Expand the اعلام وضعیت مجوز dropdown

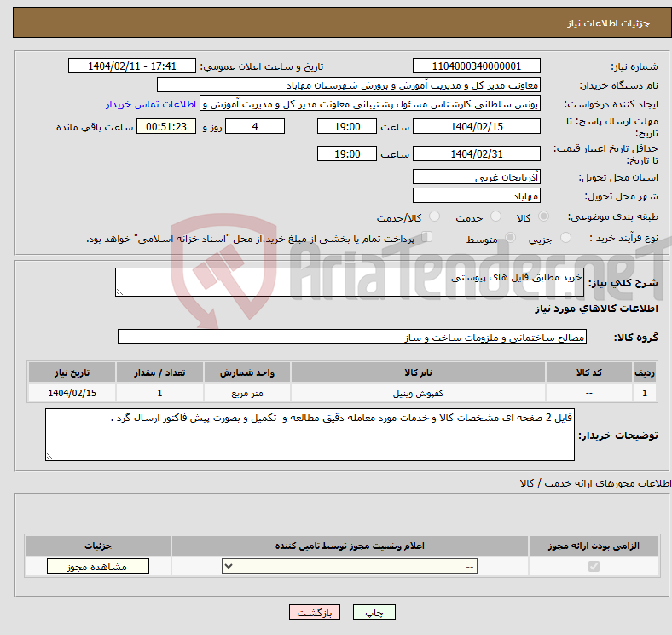350,566
